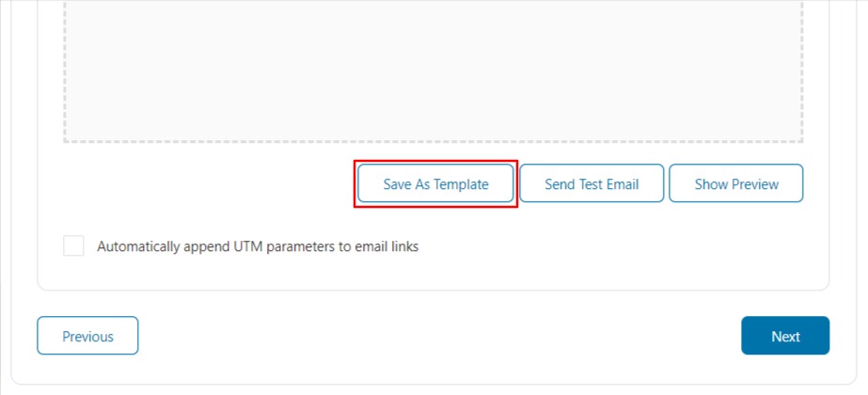
Task: Click Show Preview at the right
Action: (x=735, y=183)
